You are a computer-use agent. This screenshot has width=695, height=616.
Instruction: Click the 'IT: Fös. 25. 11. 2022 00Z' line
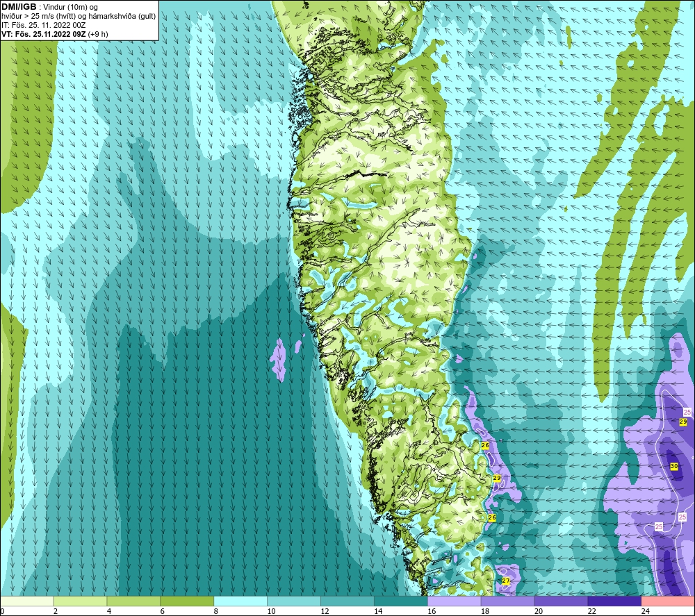tap(43, 25)
